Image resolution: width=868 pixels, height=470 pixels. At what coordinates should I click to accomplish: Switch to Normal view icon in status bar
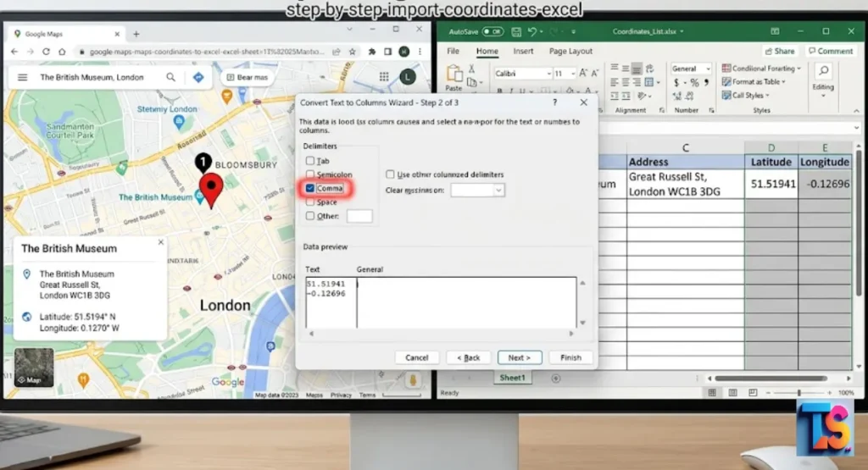tap(712, 393)
